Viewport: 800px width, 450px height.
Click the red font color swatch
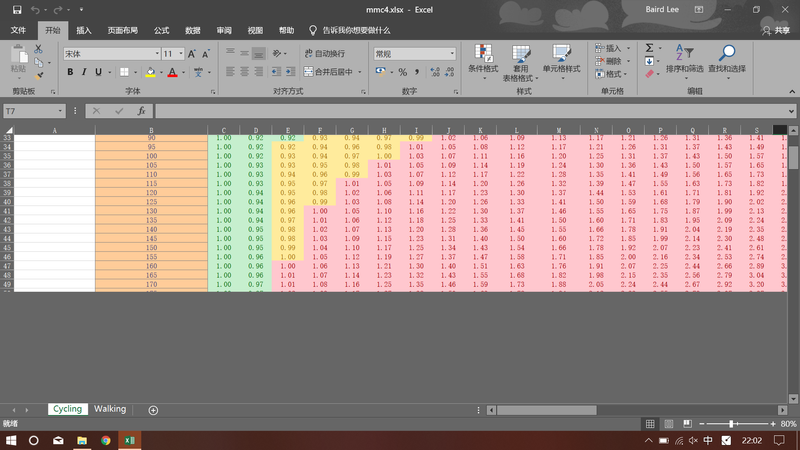coord(172,72)
